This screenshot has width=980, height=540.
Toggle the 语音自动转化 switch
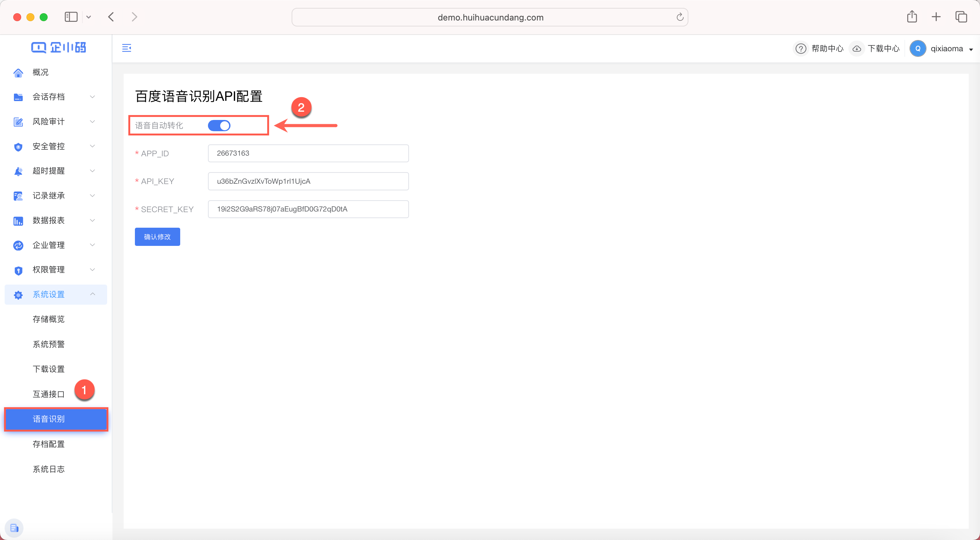tap(219, 126)
